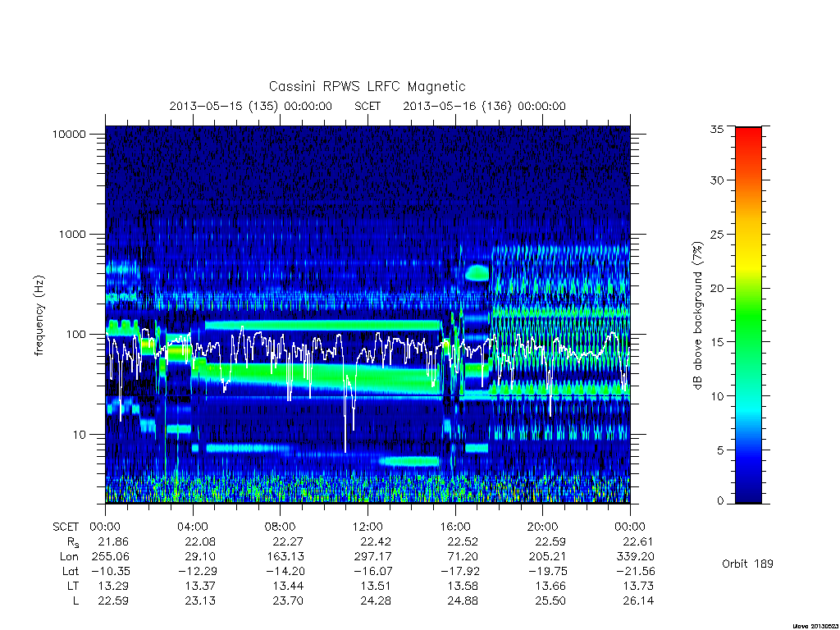This screenshot has width=840, height=630.
Task: Click the L value "24.88"
Action: coord(463,600)
